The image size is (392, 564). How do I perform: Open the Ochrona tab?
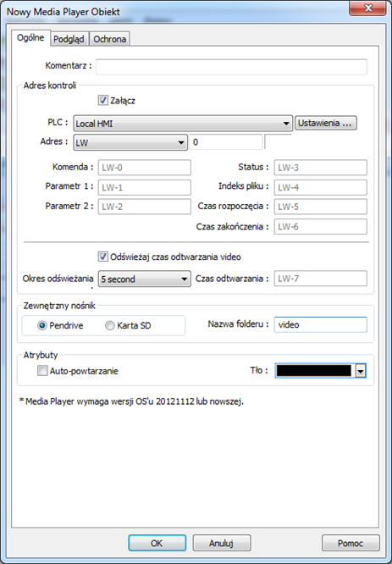(110, 39)
